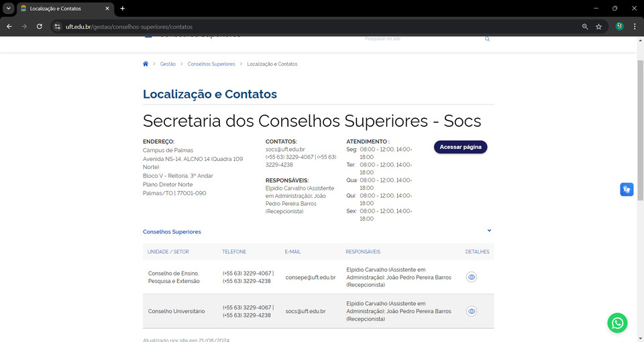This screenshot has width=644, height=342.
Task: View details for Conselho Universitário row
Action: (x=472, y=311)
